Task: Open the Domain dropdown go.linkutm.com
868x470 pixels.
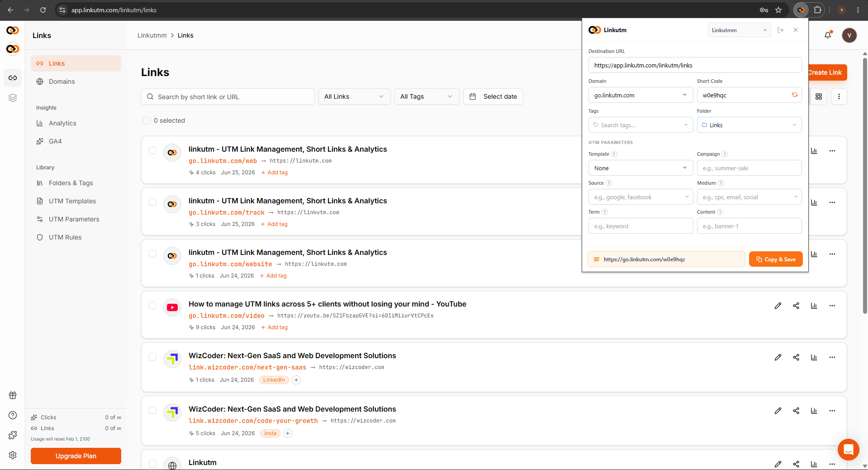Action: 640,95
